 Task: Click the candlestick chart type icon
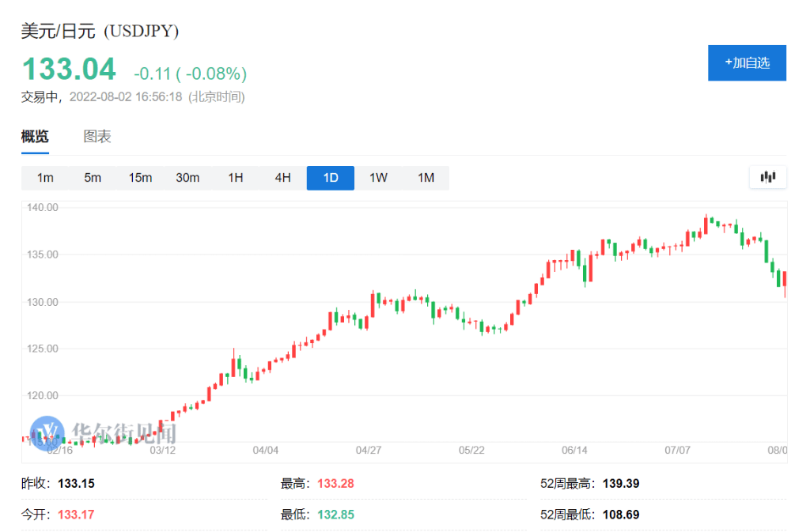[767, 177]
